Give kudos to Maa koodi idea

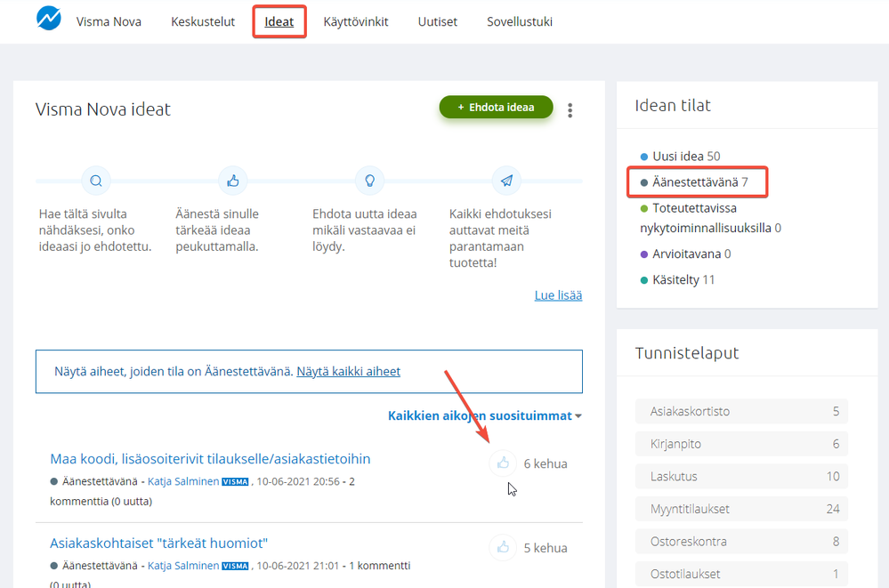(x=503, y=463)
